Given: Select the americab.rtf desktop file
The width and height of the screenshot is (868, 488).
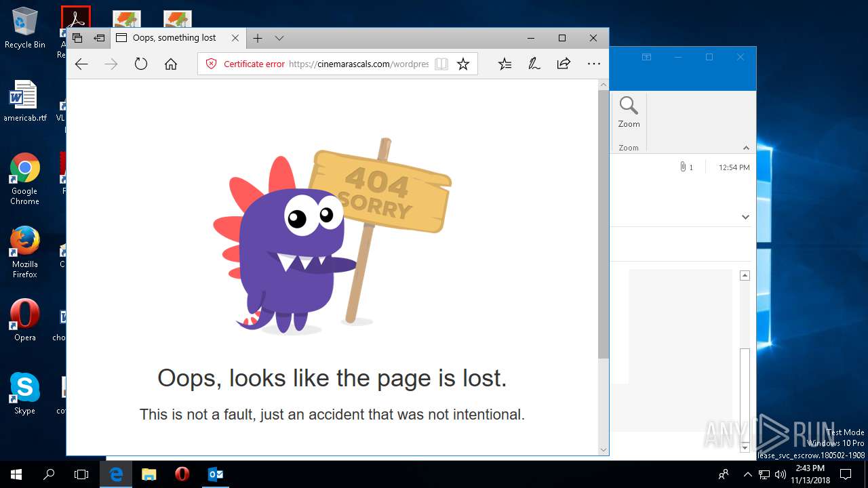Looking at the screenshot, I should pyautogui.click(x=24, y=101).
